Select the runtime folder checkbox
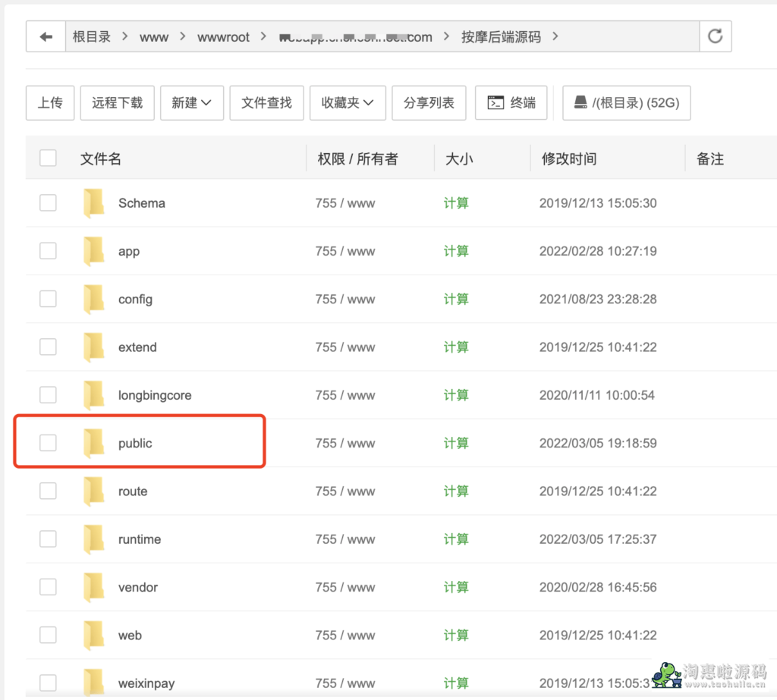Screen dimensions: 777x700 (48, 539)
